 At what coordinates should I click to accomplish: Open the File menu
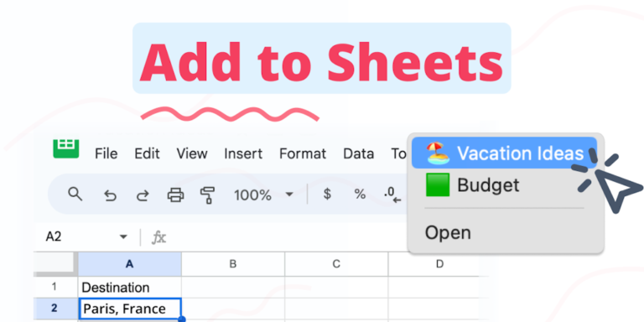106,153
